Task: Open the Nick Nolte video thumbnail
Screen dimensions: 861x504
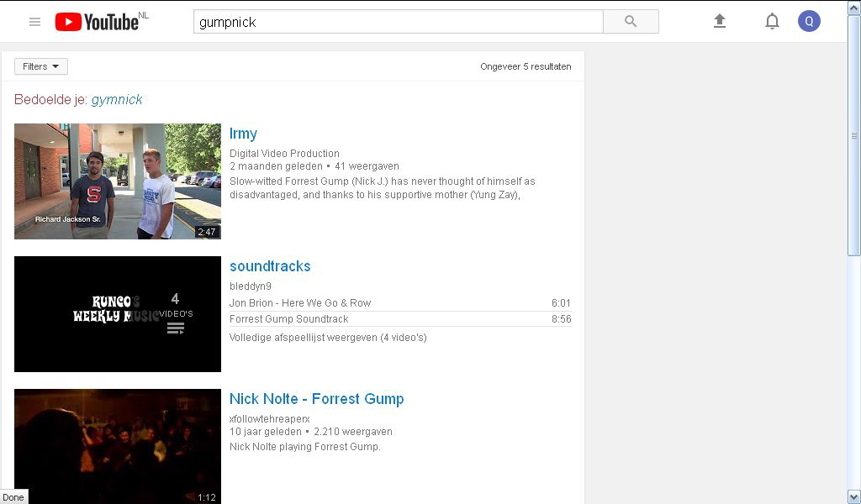Action: pos(118,446)
